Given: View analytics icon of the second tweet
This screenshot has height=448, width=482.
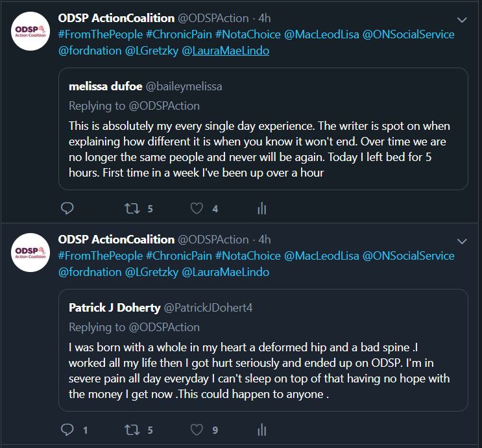Looking at the screenshot, I should (x=262, y=430).
